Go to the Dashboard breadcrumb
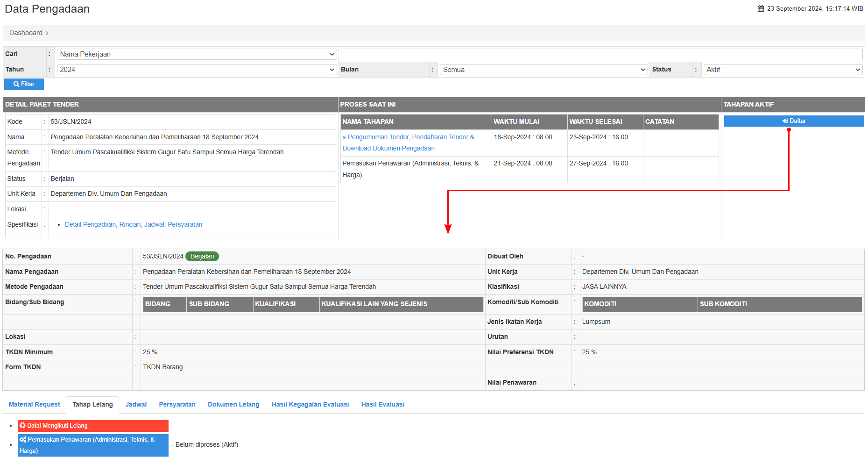Screen dimensions: 868x458 26,33
